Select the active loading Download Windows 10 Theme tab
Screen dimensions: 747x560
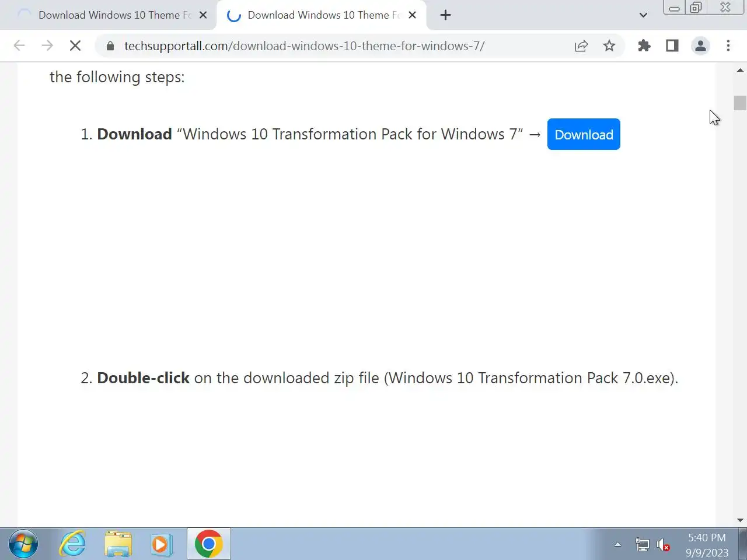click(x=321, y=15)
